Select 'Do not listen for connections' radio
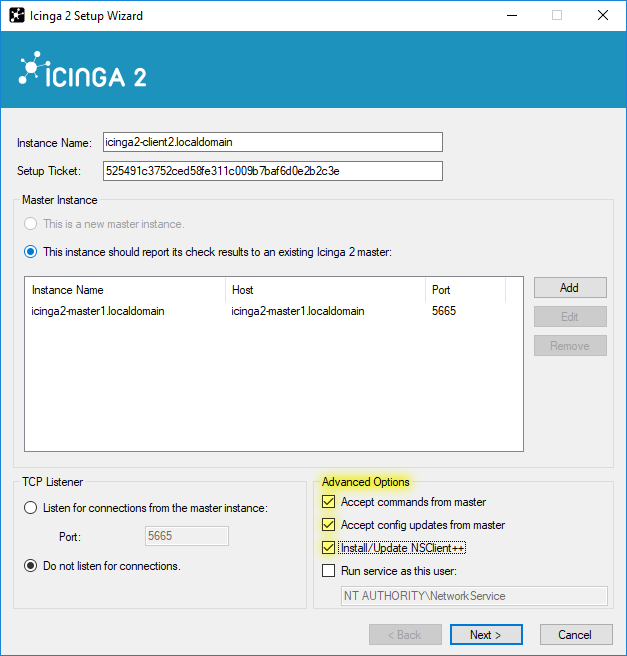 [31, 566]
